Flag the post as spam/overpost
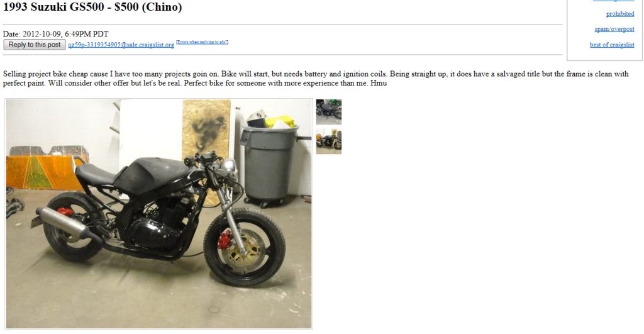644x334 pixels. click(614, 29)
